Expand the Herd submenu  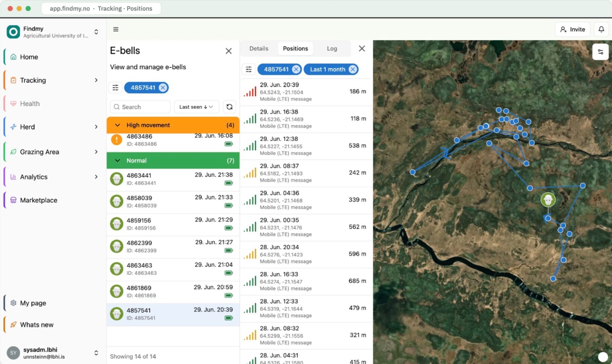(x=96, y=127)
